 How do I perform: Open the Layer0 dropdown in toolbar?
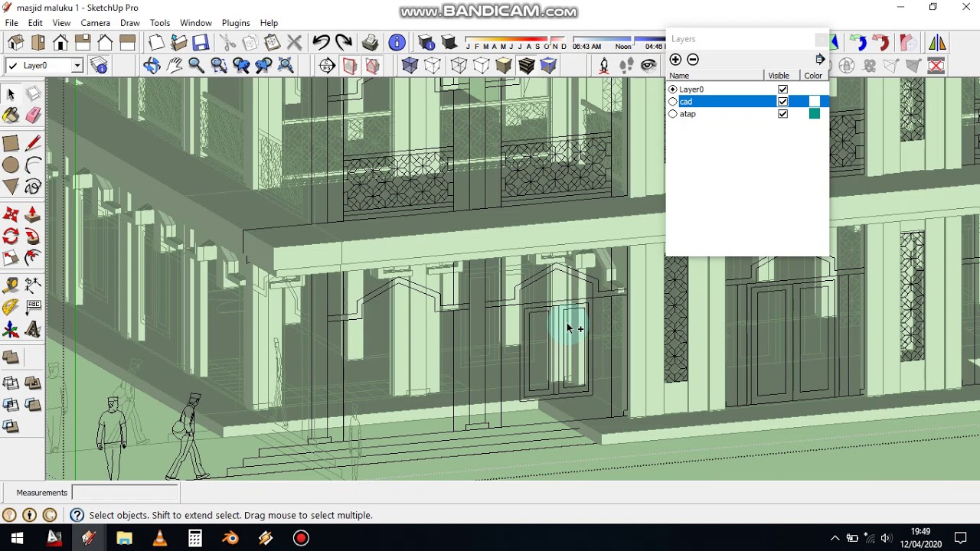point(77,66)
